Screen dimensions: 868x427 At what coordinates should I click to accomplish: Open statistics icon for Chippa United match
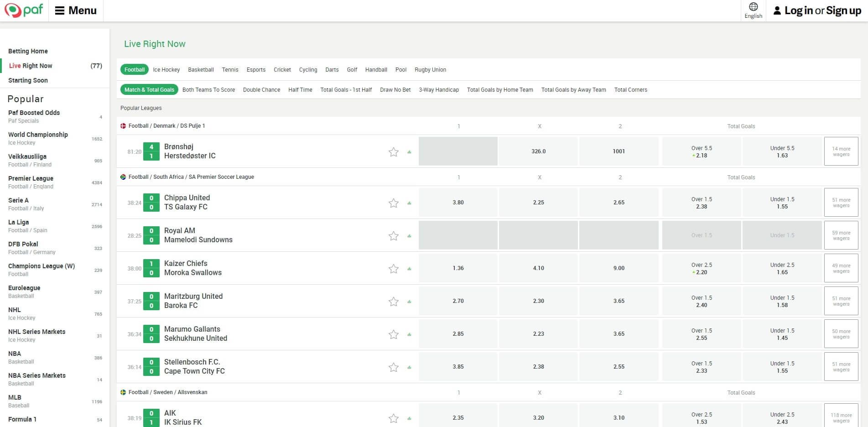pos(409,203)
